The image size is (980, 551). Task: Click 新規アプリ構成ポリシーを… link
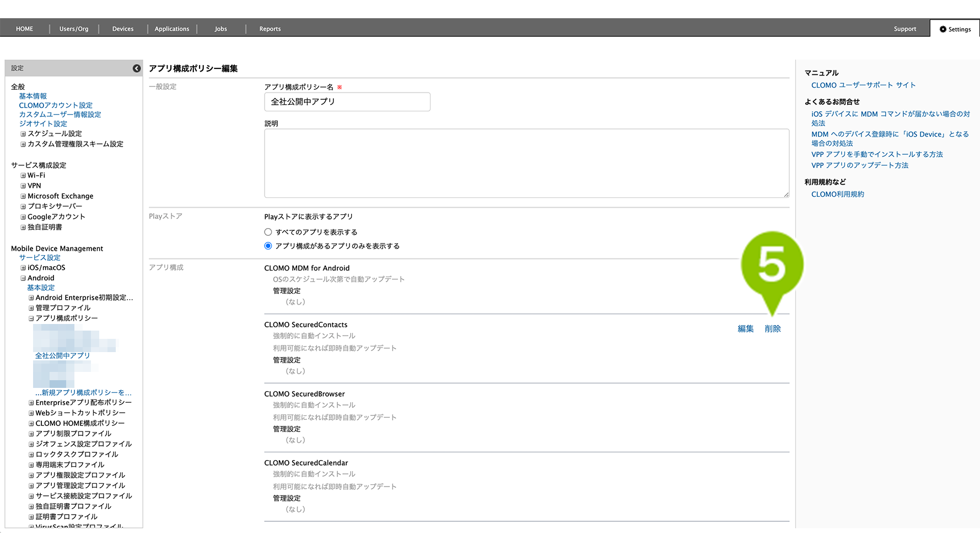(83, 393)
